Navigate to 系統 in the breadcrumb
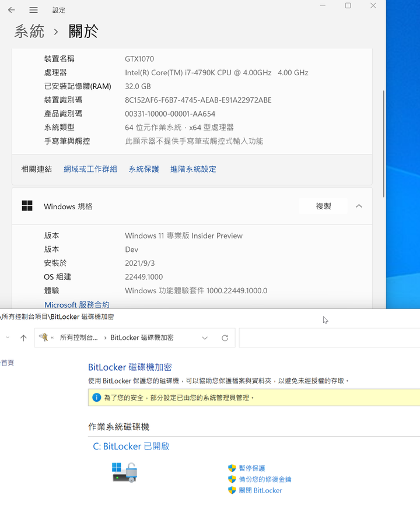420x513 pixels. pos(29,31)
